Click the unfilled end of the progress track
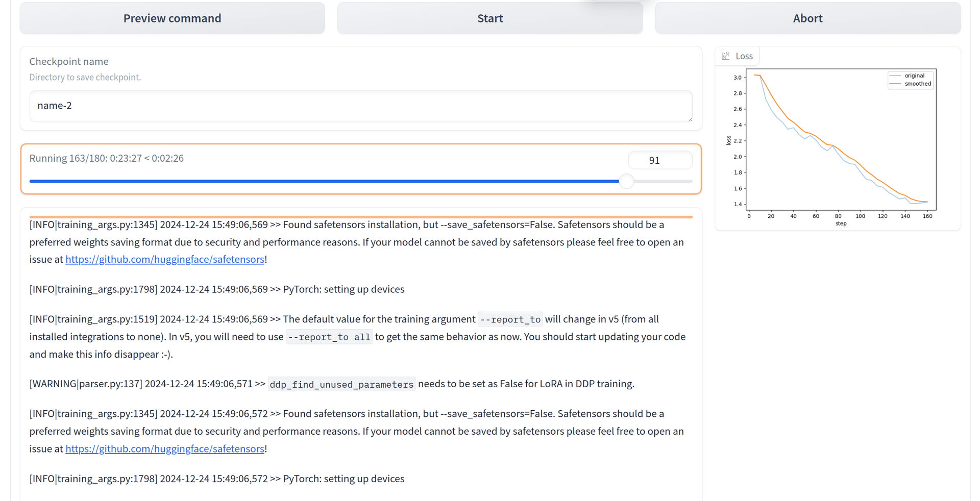The image size is (980, 501). tap(663, 181)
